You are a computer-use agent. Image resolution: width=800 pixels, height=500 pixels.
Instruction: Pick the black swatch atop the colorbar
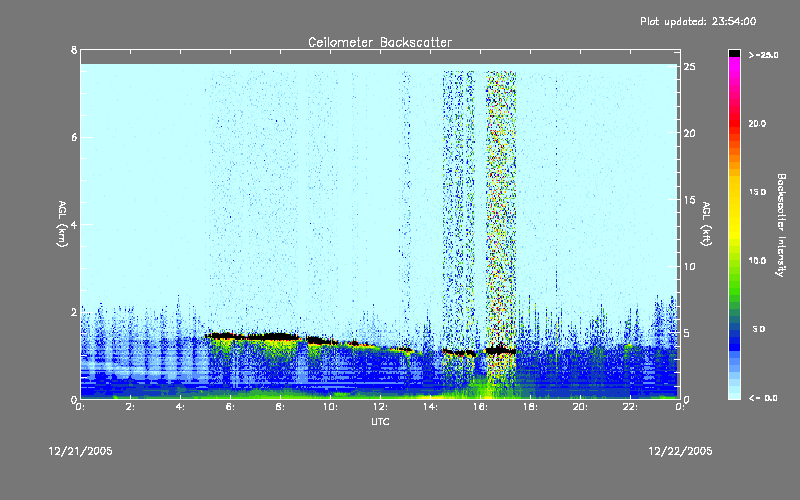pyautogui.click(x=734, y=53)
